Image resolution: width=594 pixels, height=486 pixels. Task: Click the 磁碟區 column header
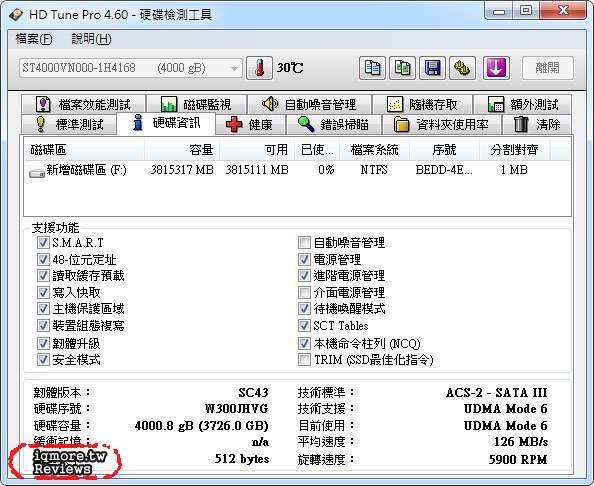click(x=84, y=150)
